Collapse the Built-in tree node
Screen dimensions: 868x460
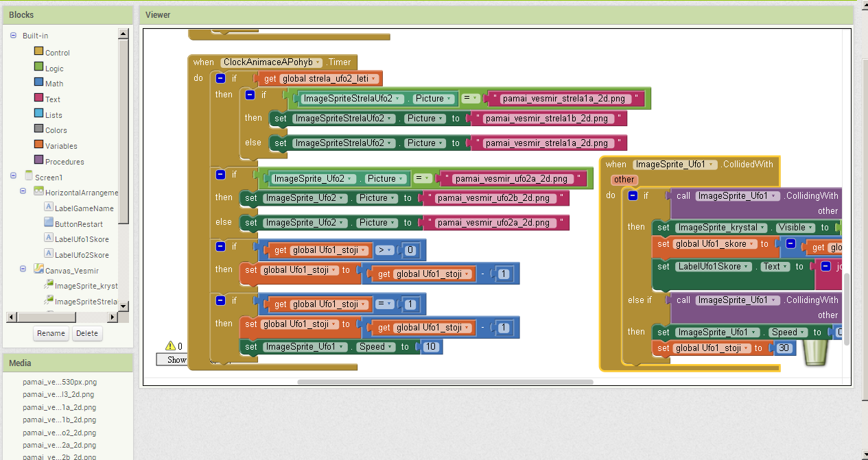(14, 35)
